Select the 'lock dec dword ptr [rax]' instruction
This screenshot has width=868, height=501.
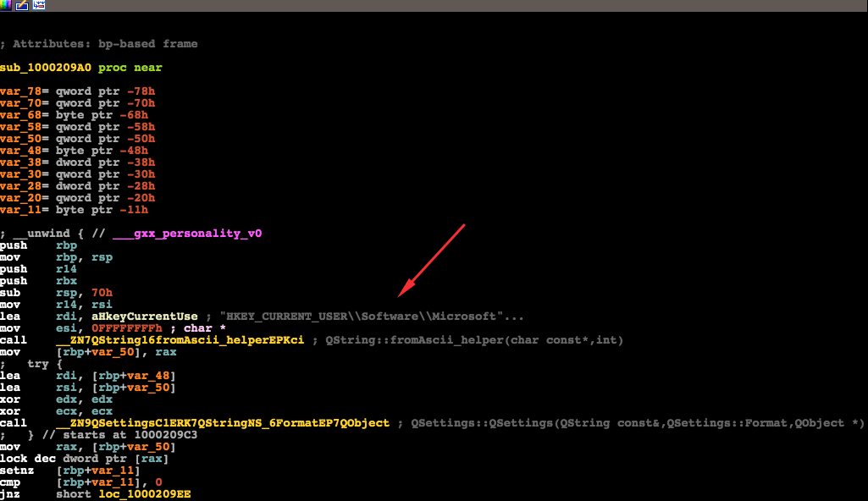(x=85, y=459)
